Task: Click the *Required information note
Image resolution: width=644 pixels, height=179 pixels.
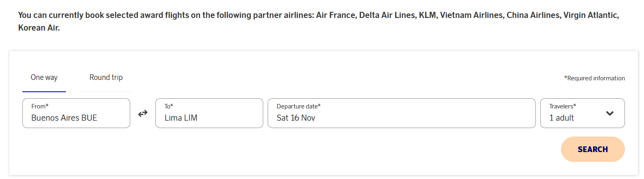Action: pos(594,78)
